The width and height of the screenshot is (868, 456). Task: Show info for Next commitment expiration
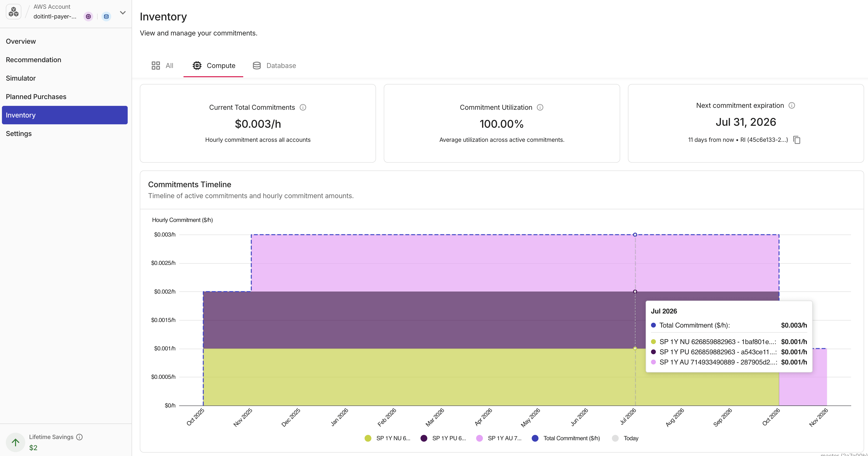[792, 105]
